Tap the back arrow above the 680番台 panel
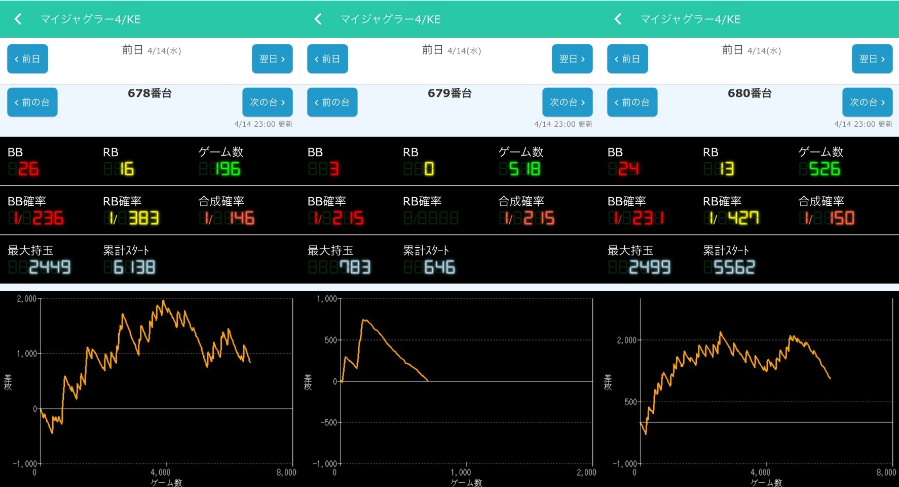Image resolution: width=899 pixels, height=487 pixels. (618, 19)
